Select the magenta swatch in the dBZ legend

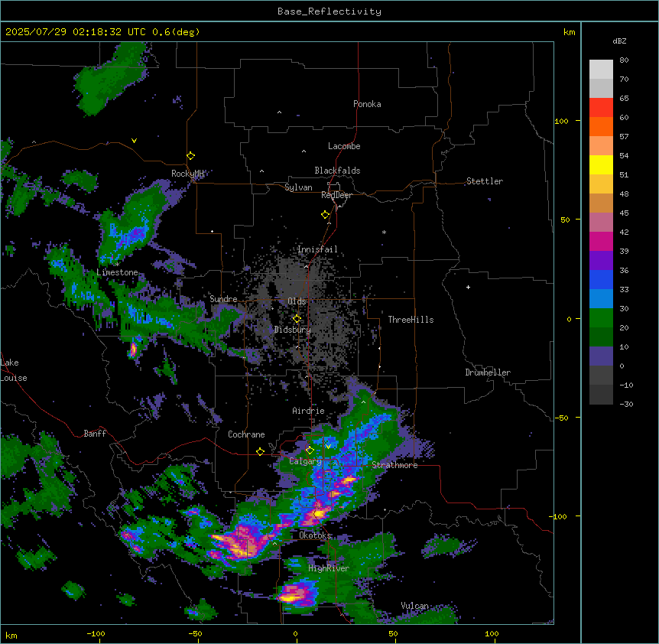point(601,241)
